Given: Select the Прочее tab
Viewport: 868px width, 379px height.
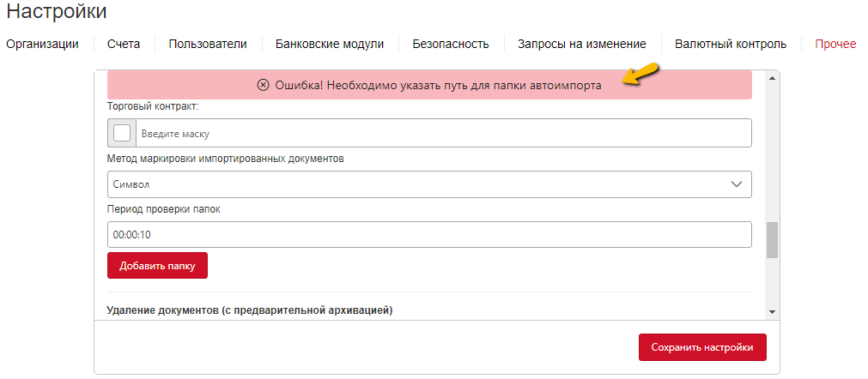Looking at the screenshot, I should click(x=835, y=45).
